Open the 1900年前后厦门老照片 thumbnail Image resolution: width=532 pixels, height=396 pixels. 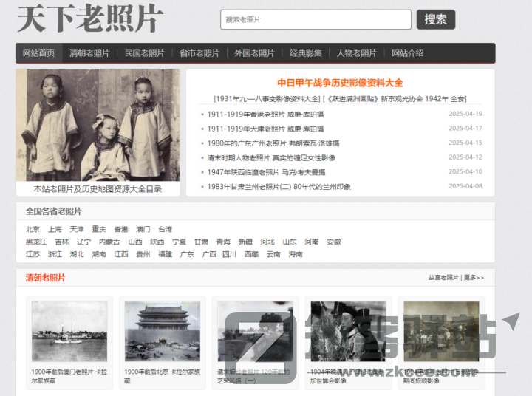coord(69,331)
